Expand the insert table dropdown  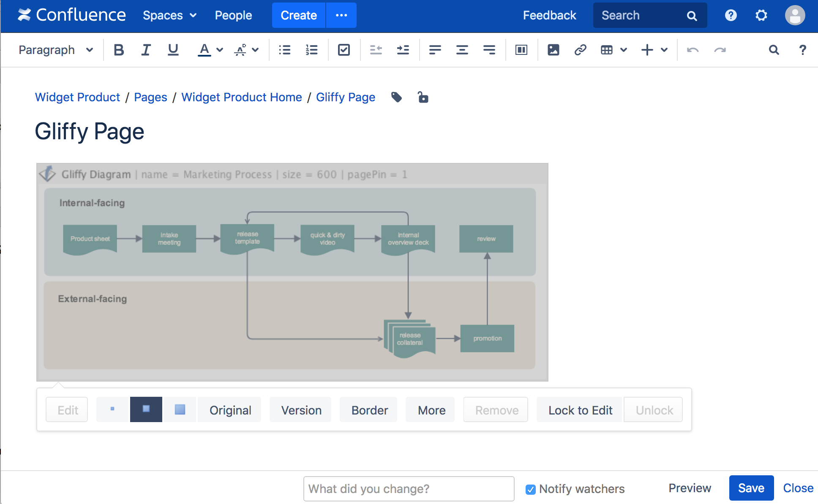[x=624, y=50]
